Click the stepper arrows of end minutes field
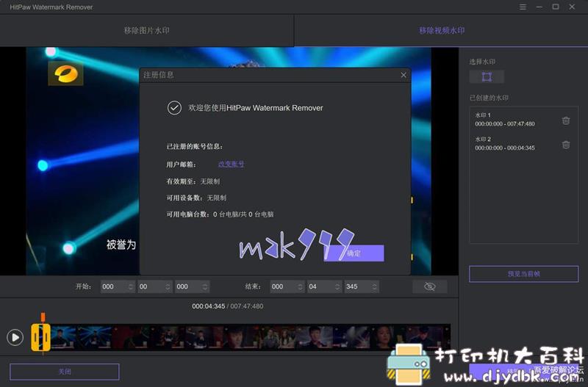The image size is (588, 387). pos(337,286)
